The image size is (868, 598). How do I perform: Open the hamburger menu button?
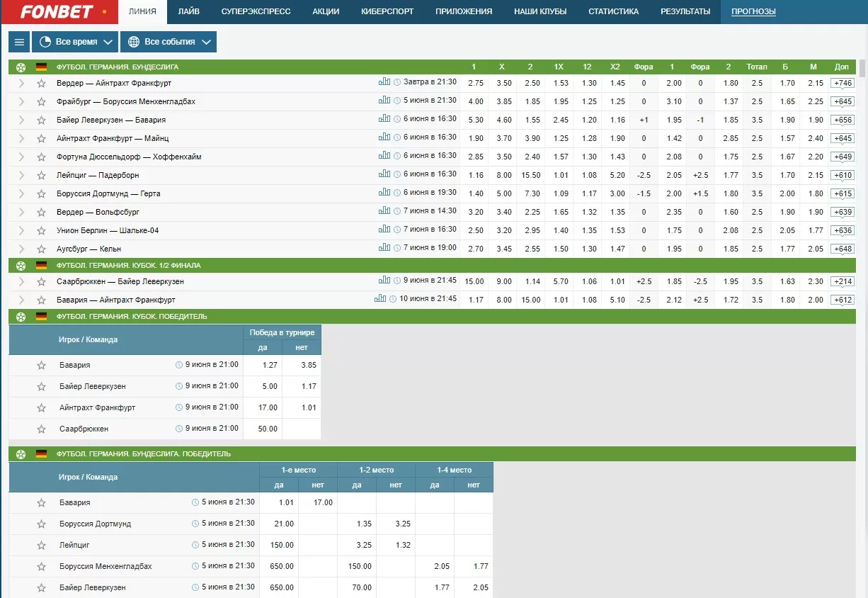pos(19,42)
